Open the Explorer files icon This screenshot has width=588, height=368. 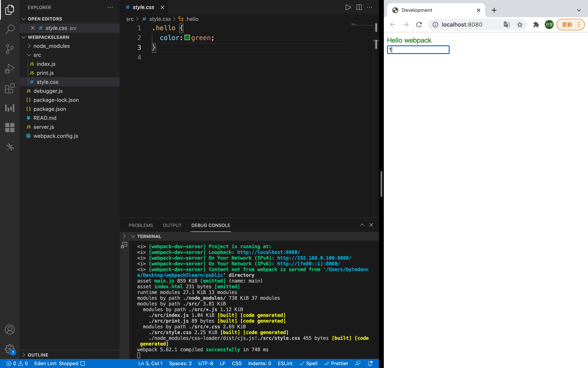point(10,10)
